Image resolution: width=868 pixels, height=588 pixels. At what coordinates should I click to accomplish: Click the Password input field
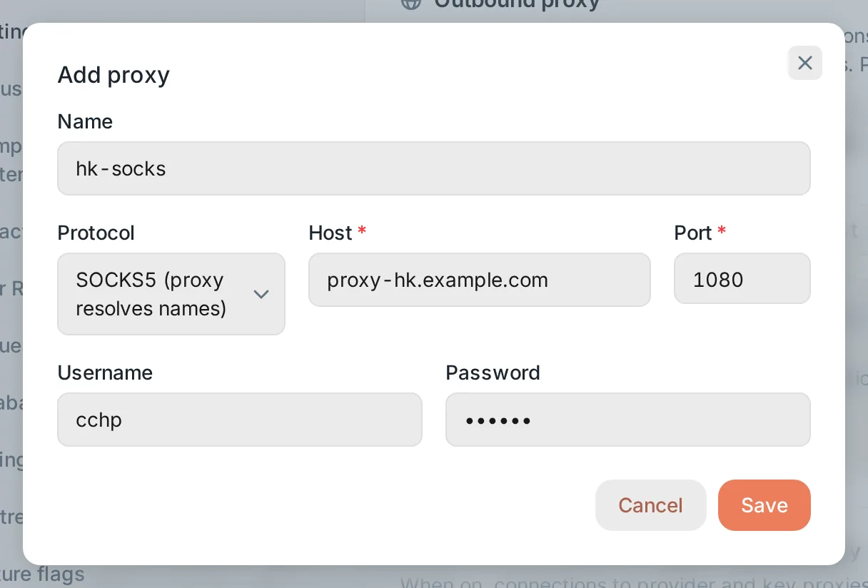pyautogui.click(x=628, y=420)
